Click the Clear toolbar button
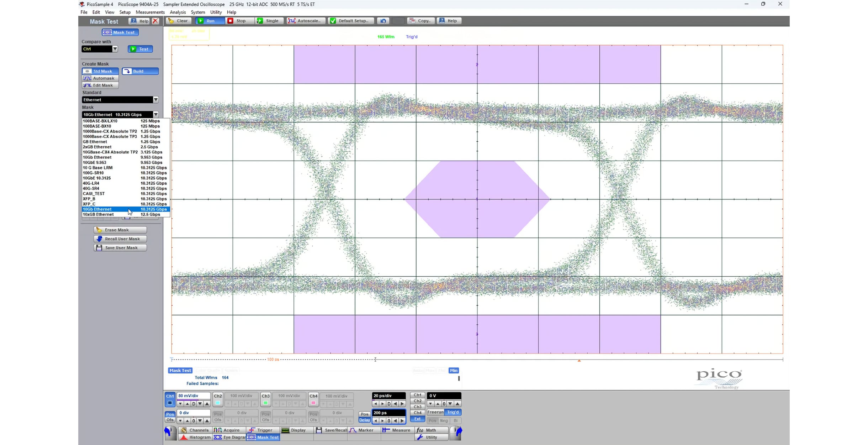This screenshot has width=868, height=445. coord(179,21)
